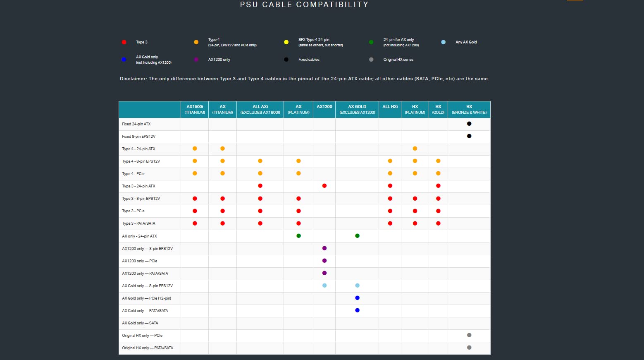Click the 'AX1600i (TITANIUM)' column header
Image resolution: width=644 pixels, height=360 pixels.
195,110
